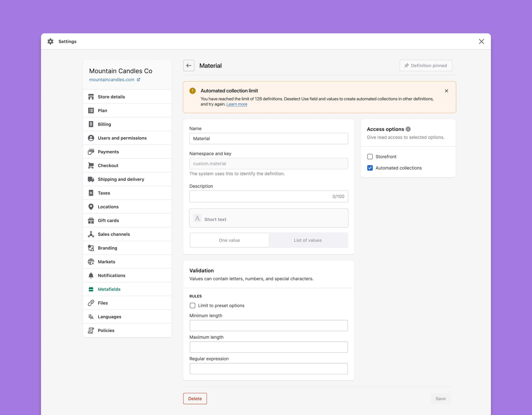This screenshot has width=532, height=415.
Task: Click the Markets globe icon
Action: (x=91, y=262)
